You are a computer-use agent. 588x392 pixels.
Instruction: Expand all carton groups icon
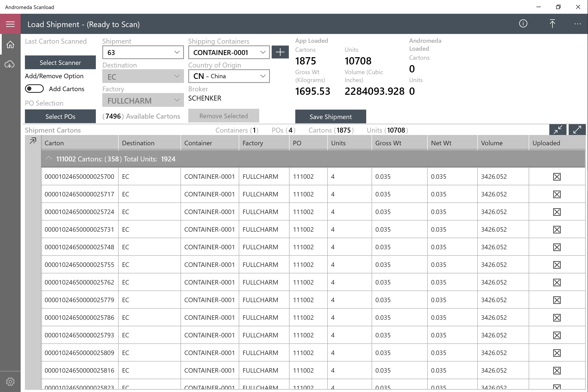pyautogui.click(x=577, y=130)
